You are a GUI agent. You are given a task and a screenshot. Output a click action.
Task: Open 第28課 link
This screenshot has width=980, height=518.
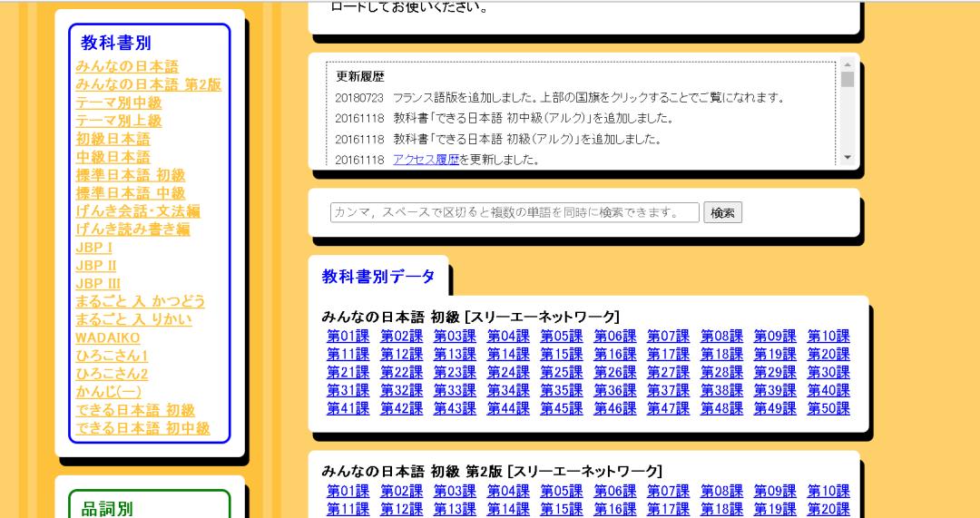(722, 373)
